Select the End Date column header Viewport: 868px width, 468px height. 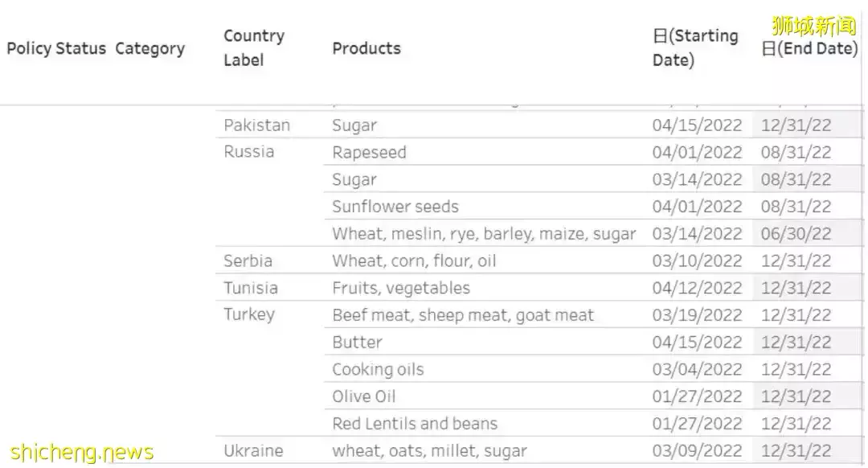pos(809,48)
